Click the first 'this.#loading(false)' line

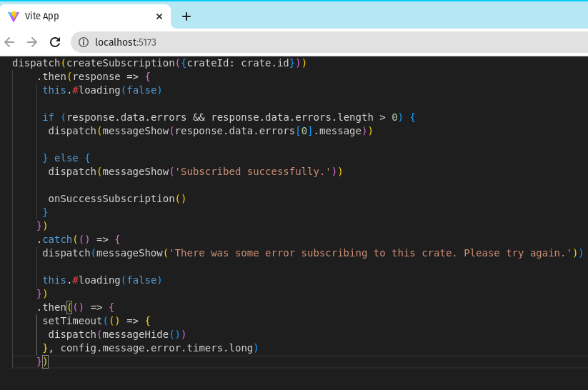click(x=102, y=90)
